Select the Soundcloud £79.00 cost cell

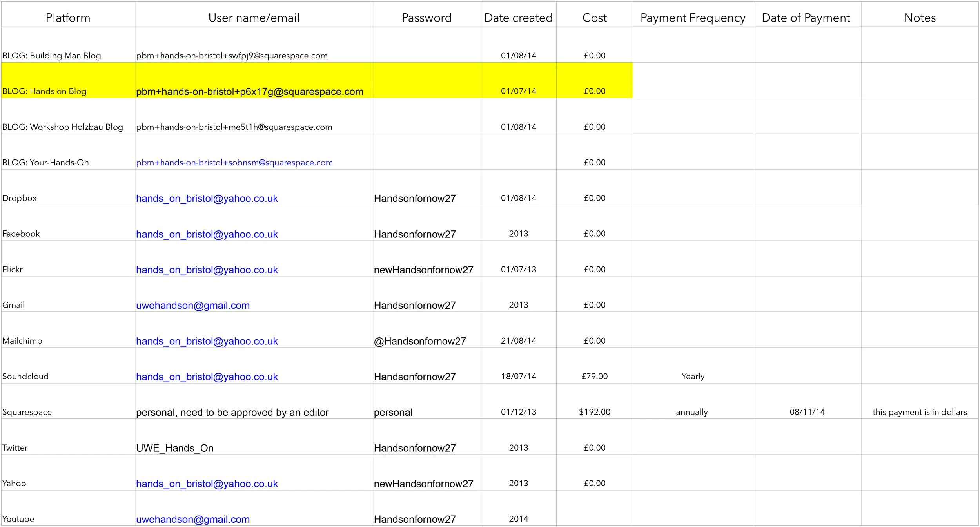(x=594, y=376)
